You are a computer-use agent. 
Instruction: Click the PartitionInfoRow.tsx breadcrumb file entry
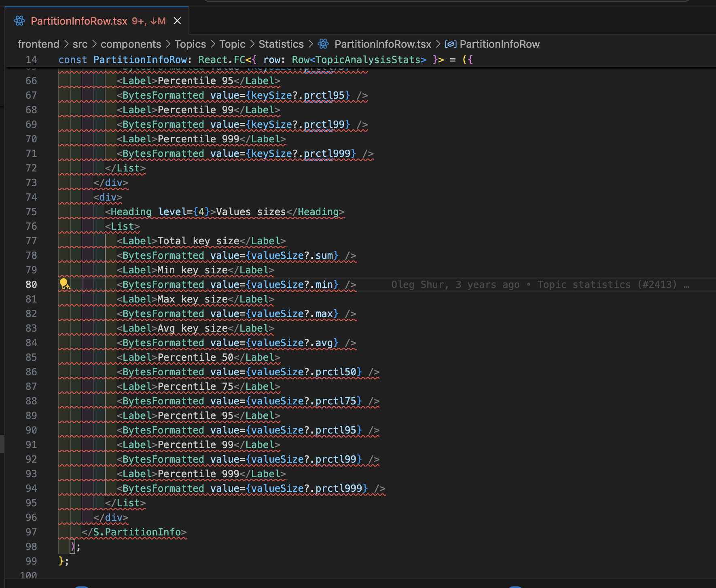coord(383,44)
